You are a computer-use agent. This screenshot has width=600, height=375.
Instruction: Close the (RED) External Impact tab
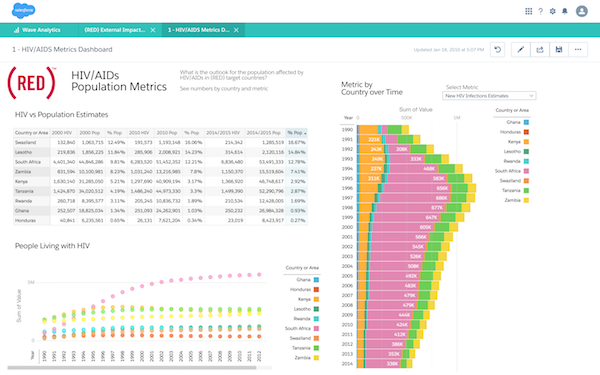153,30
